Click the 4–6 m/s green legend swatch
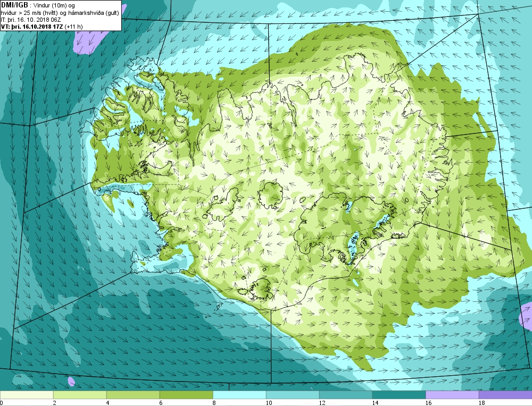Image resolution: width=532 pixels, height=406 pixels. point(133,395)
